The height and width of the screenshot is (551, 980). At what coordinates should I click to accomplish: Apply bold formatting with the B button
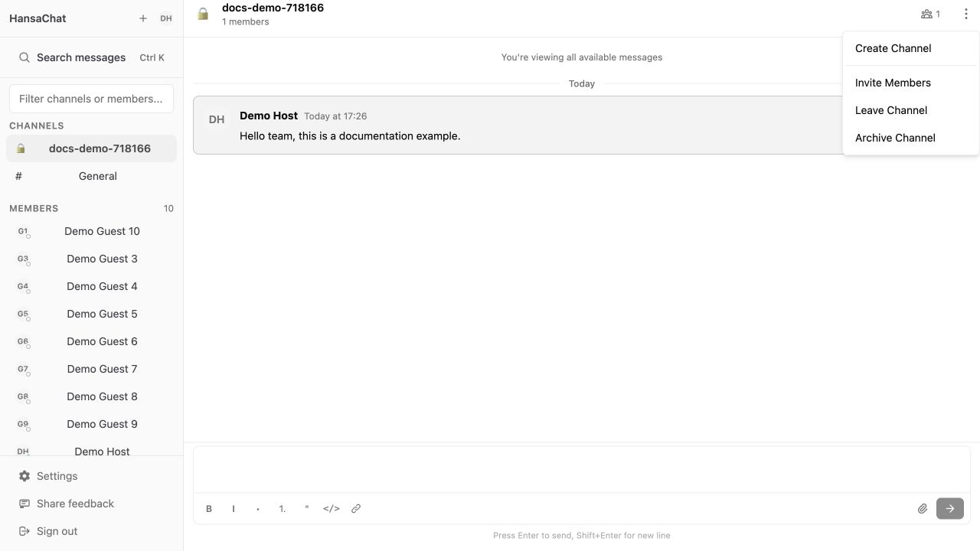point(209,509)
